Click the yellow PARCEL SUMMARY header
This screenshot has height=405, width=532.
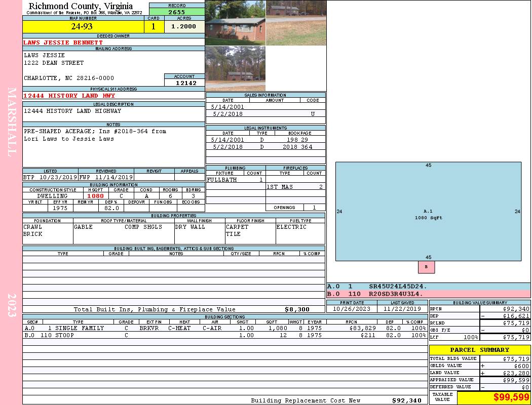click(479, 350)
